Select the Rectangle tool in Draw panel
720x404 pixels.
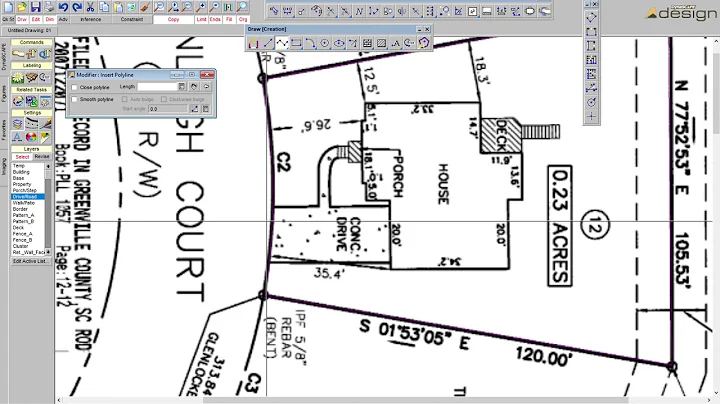click(296, 43)
